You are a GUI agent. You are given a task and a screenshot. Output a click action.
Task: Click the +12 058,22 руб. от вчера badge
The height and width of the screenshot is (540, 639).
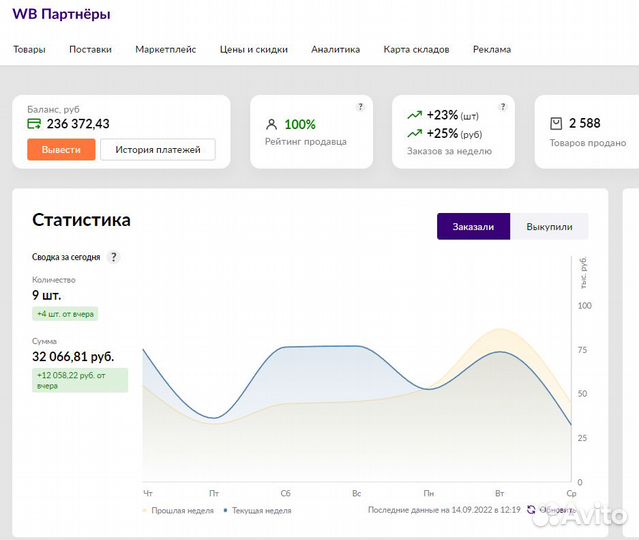80,380
